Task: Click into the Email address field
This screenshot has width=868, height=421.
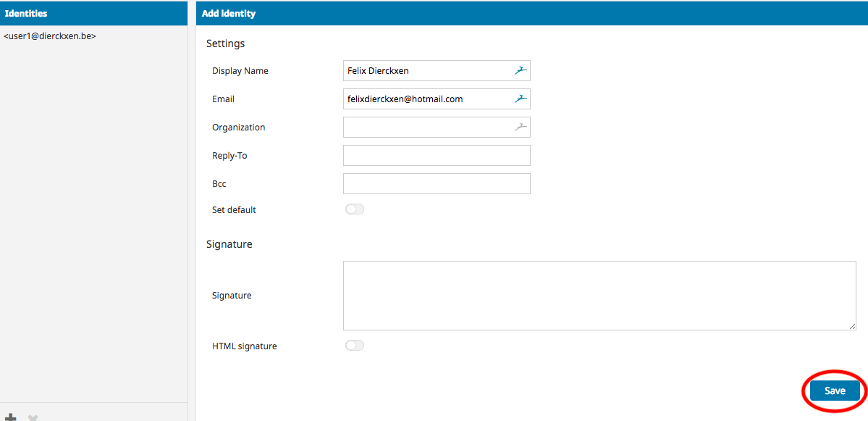Action: (427, 99)
